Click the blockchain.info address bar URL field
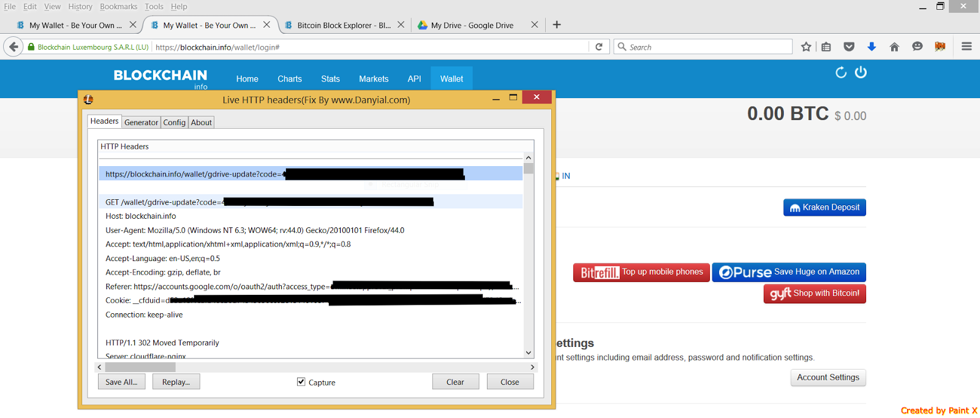The image size is (980, 418). pyautogui.click(x=370, y=47)
